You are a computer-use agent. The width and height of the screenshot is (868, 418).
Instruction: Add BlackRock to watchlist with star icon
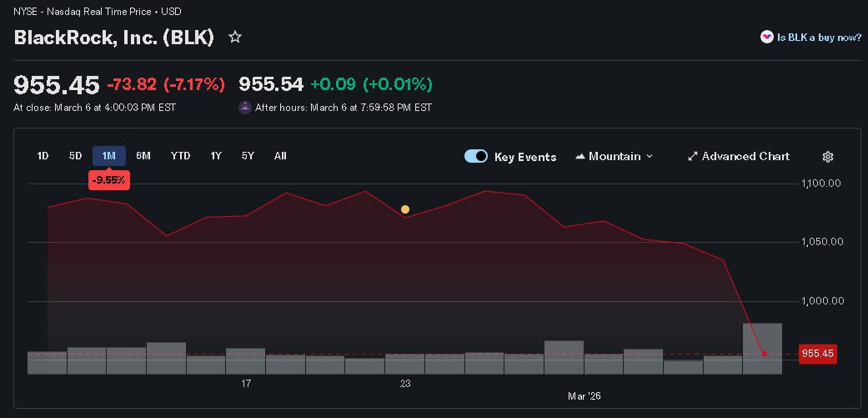point(235,38)
